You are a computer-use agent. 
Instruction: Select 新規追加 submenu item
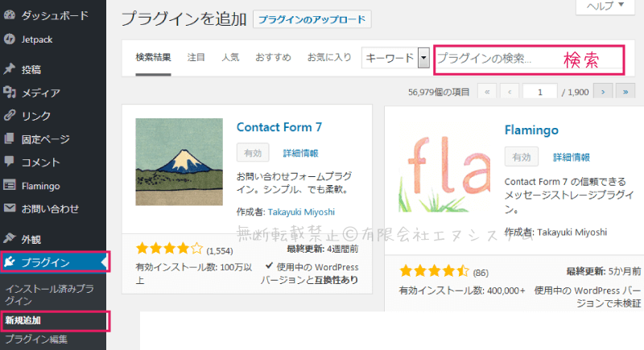(x=23, y=320)
